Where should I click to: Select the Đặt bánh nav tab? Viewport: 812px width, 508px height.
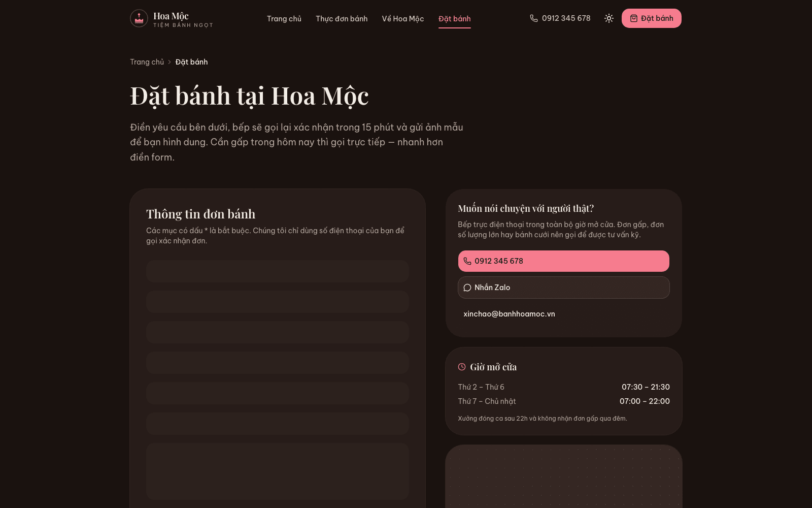click(x=455, y=19)
